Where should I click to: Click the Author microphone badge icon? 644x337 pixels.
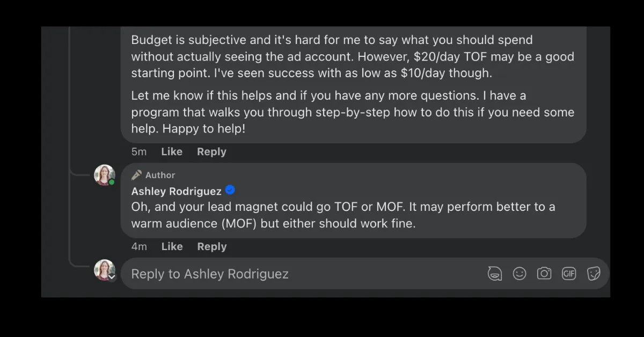(x=137, y=175)
